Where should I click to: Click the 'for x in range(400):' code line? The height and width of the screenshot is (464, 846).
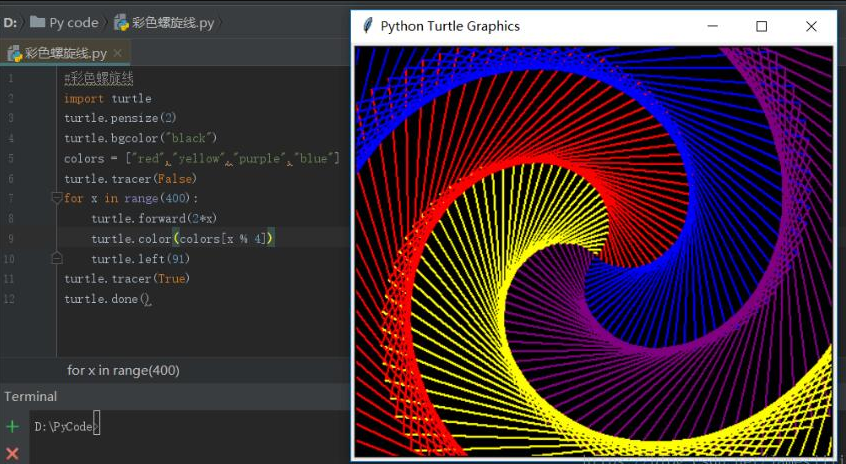click(x=131, y=199)
